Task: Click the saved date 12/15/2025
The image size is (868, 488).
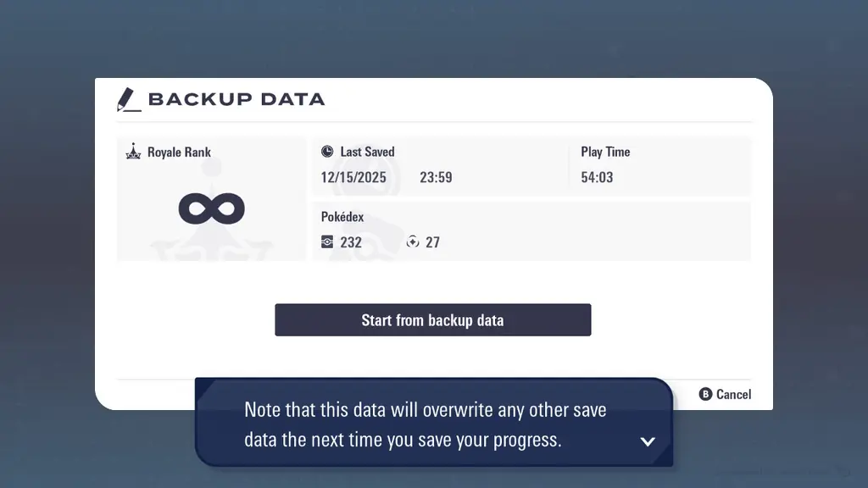Action: click(x=353, y=177)
